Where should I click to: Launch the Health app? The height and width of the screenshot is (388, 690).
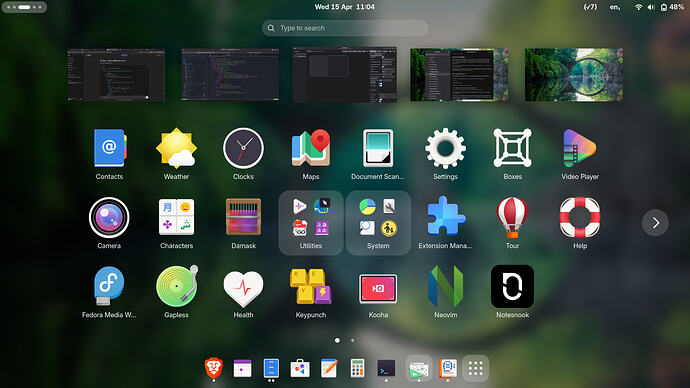pyautogui.click(x=243, y=289)
